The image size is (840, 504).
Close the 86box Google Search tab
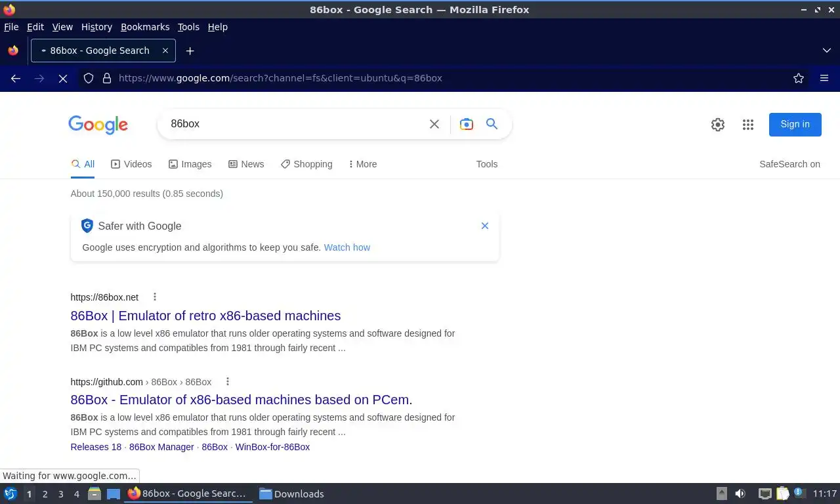(165, 51)
